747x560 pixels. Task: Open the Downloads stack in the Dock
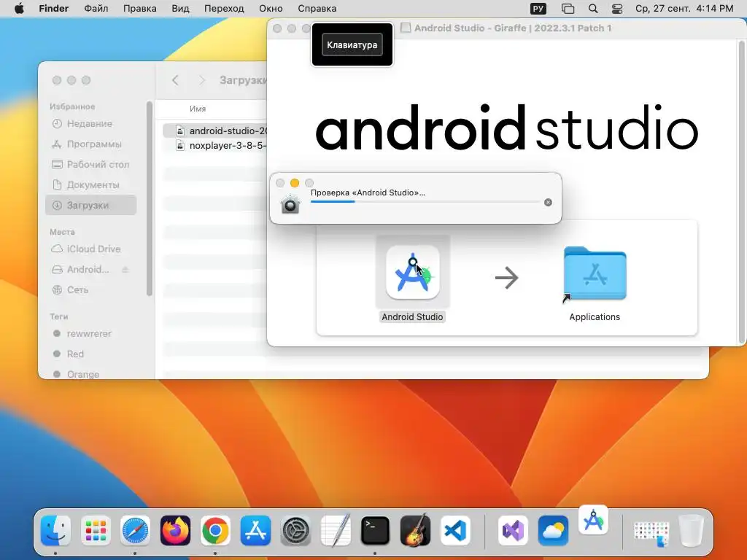click(651, 533)
